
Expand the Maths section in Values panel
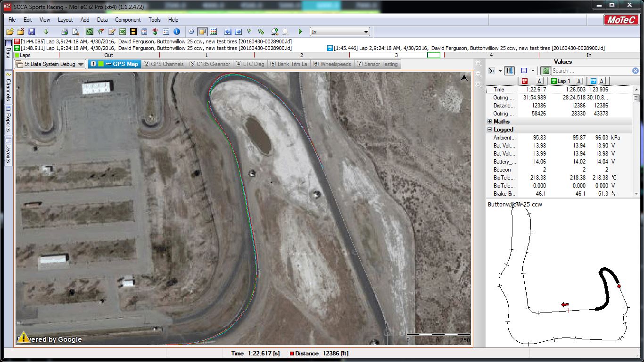490,121
